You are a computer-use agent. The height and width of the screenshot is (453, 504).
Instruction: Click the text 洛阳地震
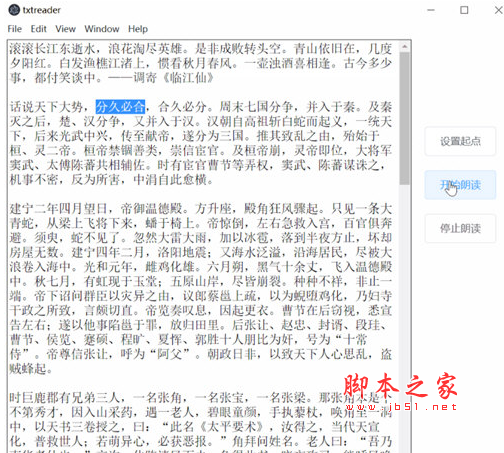click(182, 252)
